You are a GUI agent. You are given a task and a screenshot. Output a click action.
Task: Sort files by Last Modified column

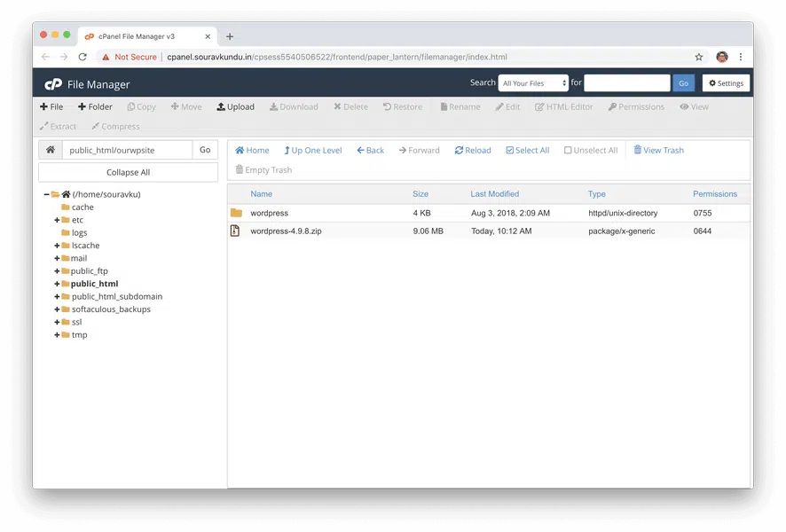(x=494, y=194)
